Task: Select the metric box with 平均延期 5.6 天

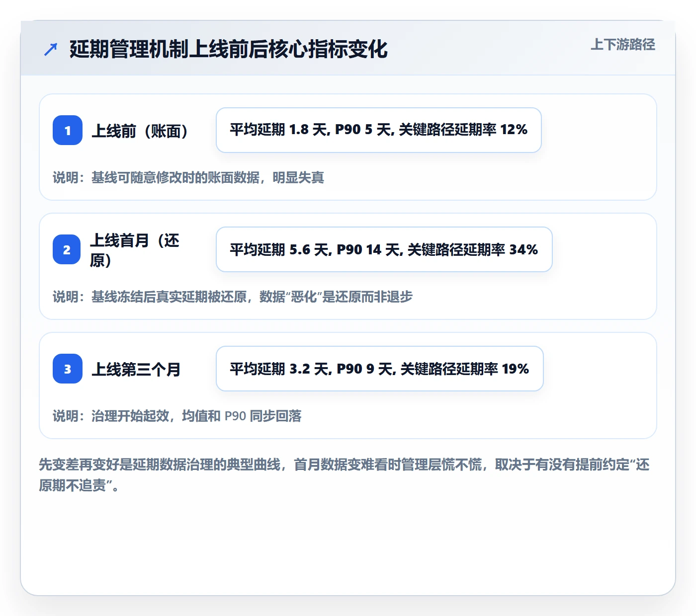Action: (384, 249)
